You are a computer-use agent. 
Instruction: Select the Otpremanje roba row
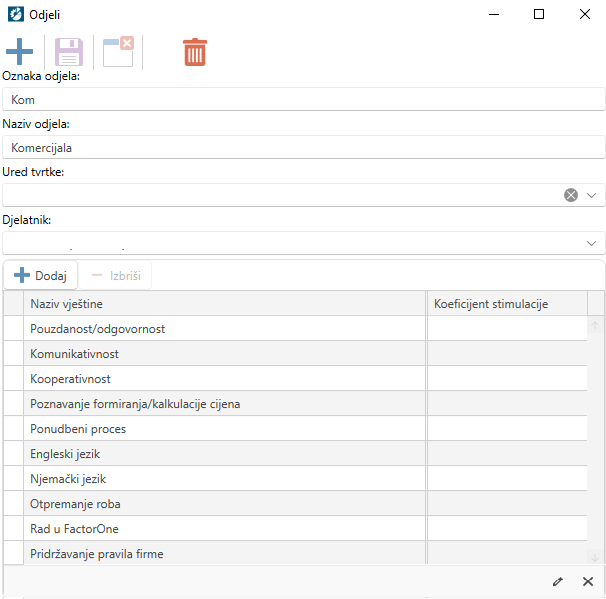tap(295, 504)
